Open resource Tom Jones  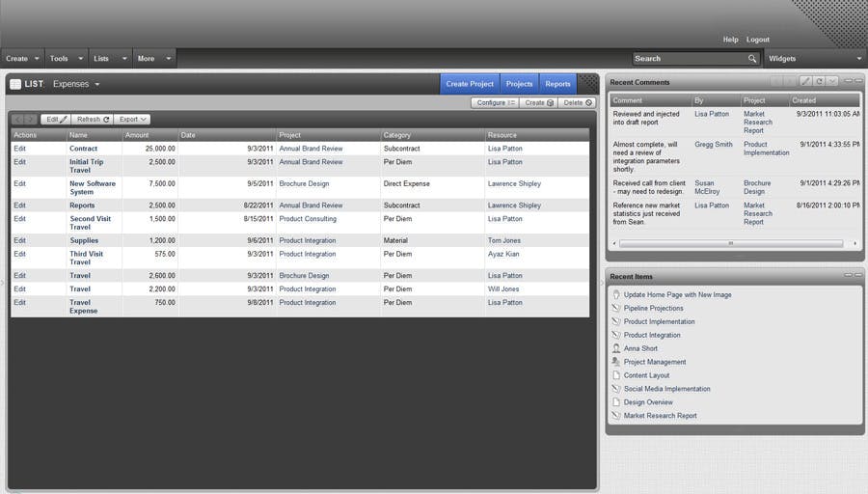pyautogui.click(x=503, y=240)
